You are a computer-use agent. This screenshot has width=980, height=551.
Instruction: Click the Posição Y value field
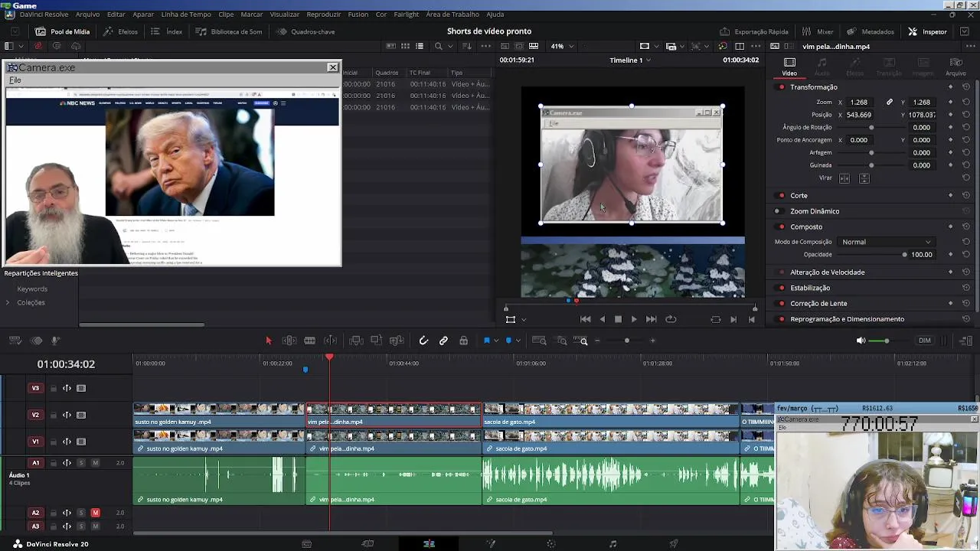tap(922, 115)
